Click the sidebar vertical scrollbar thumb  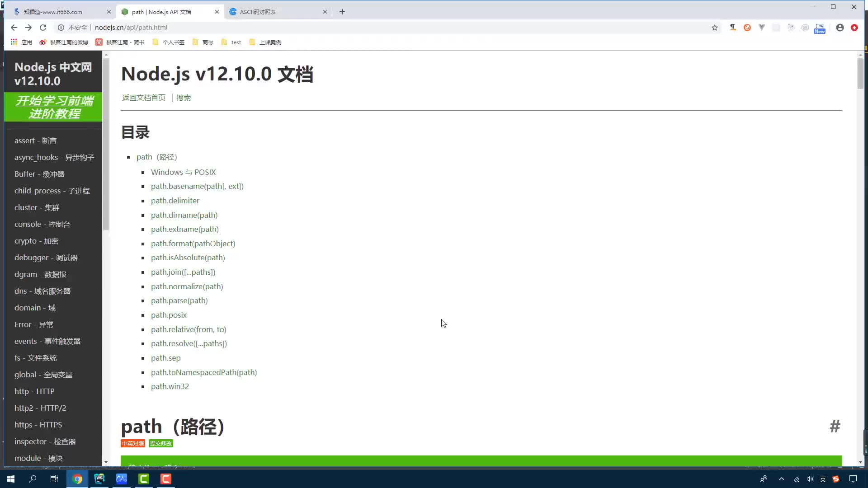(x=106, y=145)
